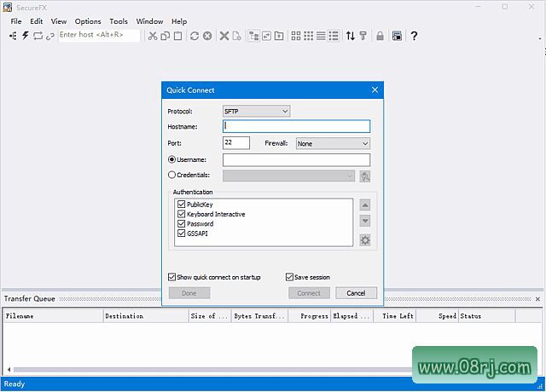The width and height of the screenshot is (546, 392).
Task: Open the Options menu
Action: (88, 21)
